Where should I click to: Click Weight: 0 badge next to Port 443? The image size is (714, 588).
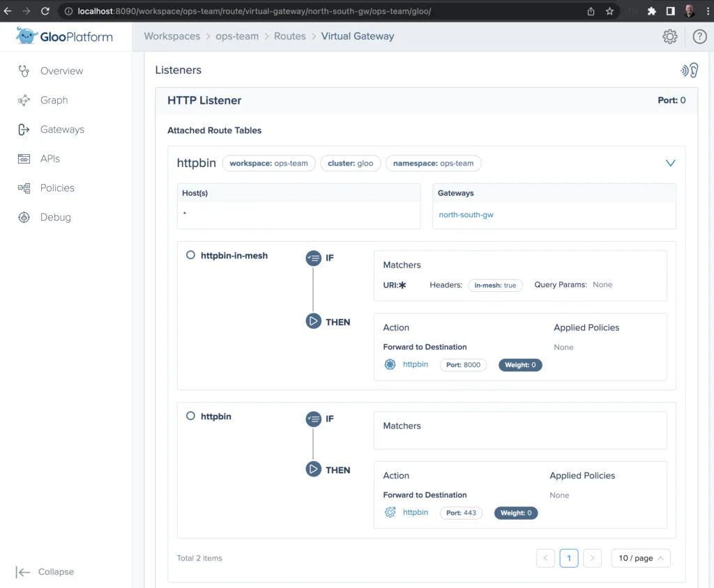pos(516,513)
